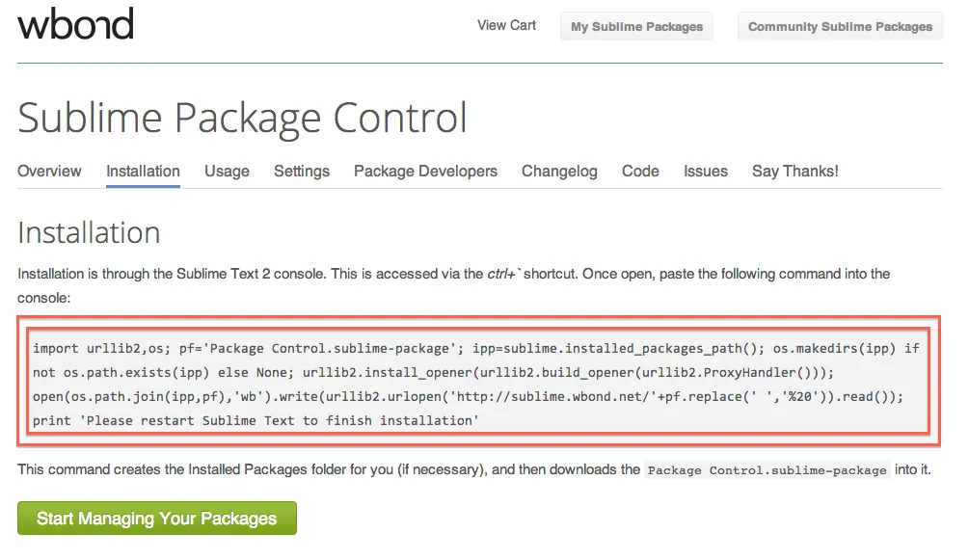
Task: Click the sentence starting 'This command creates'
Action: (x=328, y=470)
